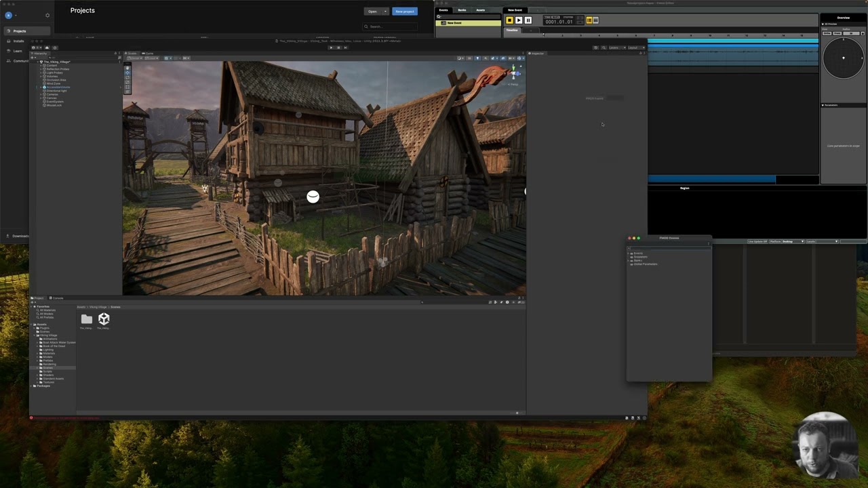The width and height of the screenshot is (868, 488).
Task: Select the Move tool in Scene overlay
Action: [127, 73]
